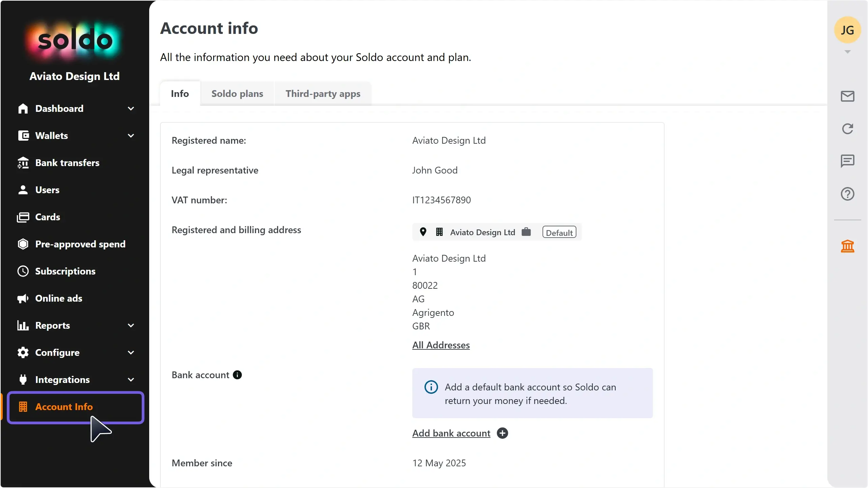Click the Aviato Design Ltd company name in sidebar
Screen dimensions: 868x488
click(x=75, y=76)
